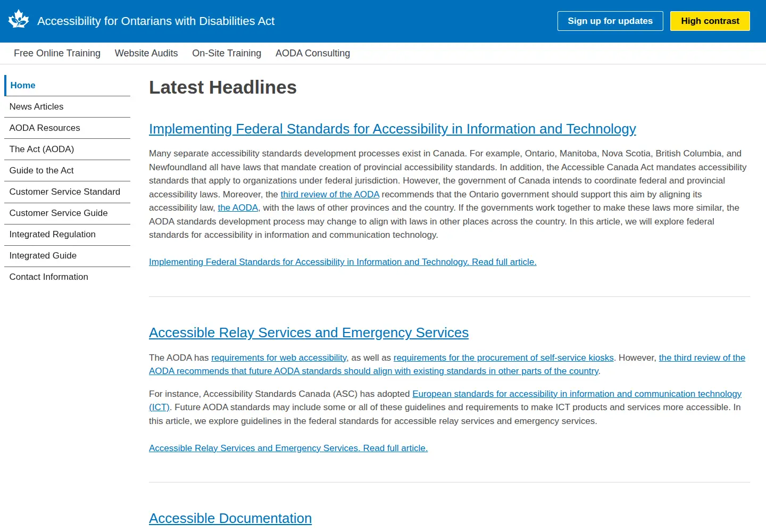The width and height of the screenshot is (766, 532).
Task: Open the 'Implementing Federal Standards' headline link
Action: (393, 129)
